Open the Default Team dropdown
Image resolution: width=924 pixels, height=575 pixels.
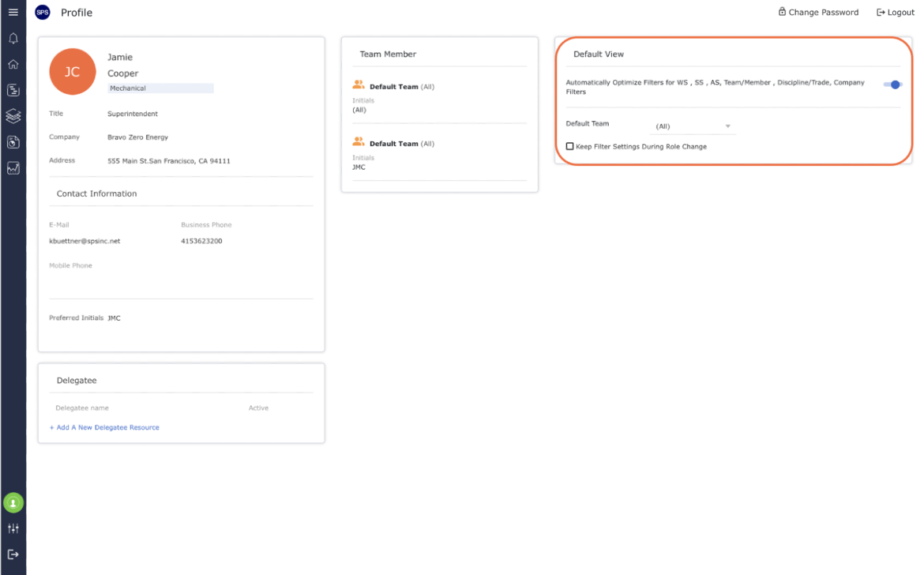[693, 126]
